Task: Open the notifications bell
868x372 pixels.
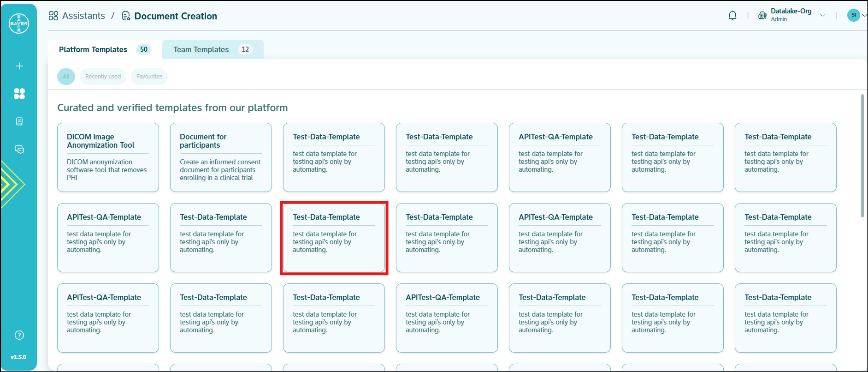Action: tap(732, 16)
